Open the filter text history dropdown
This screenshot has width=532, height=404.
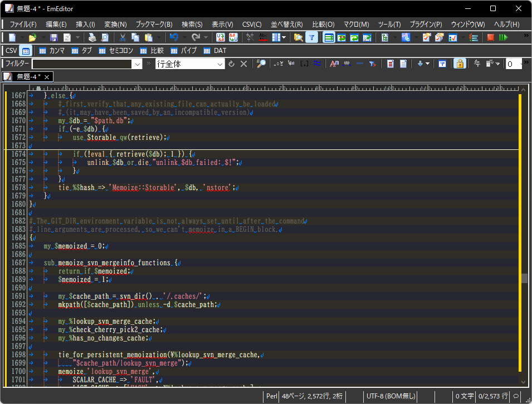click(x=138, y=64)
